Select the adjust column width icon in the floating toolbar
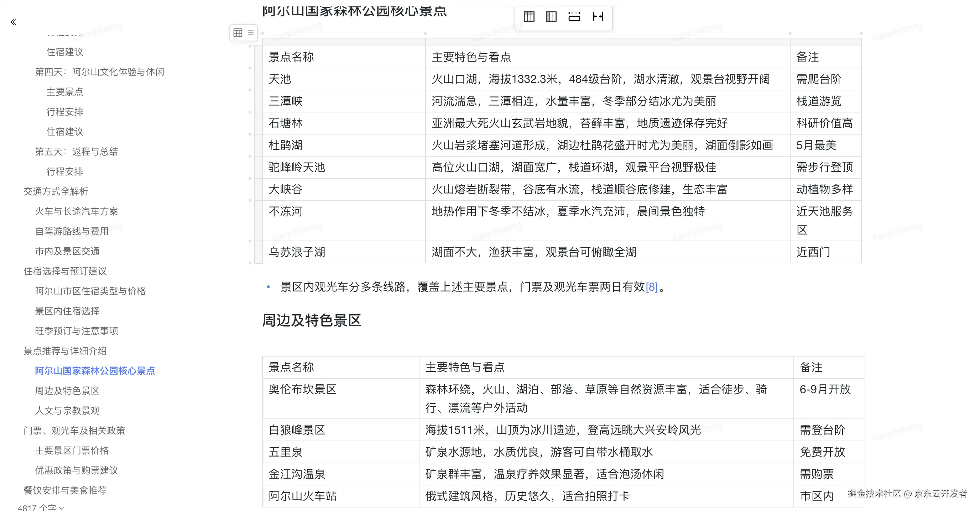 click(x=598, y=16)
